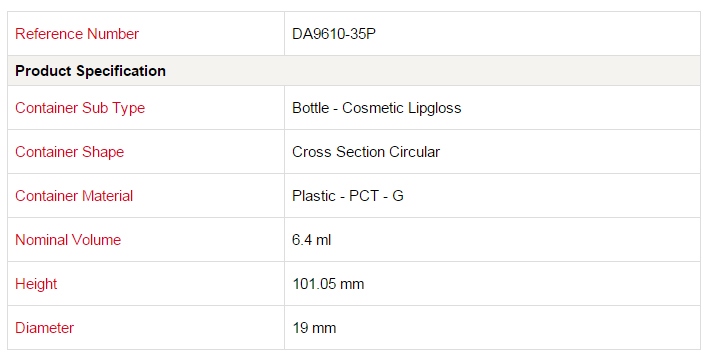Select the Cross Section Circular value
Image resolution: width=710 pixels, height=360 pixels.
(366, 152)
